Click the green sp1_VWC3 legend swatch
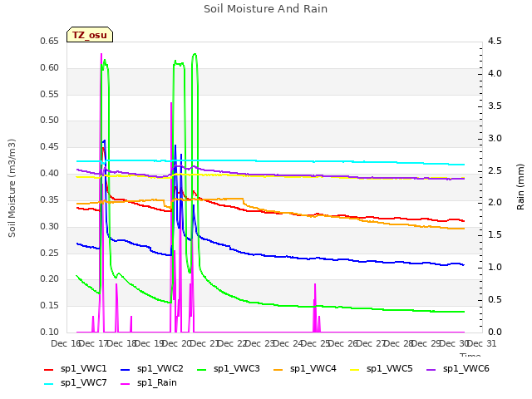 click(x=202, y=369)
